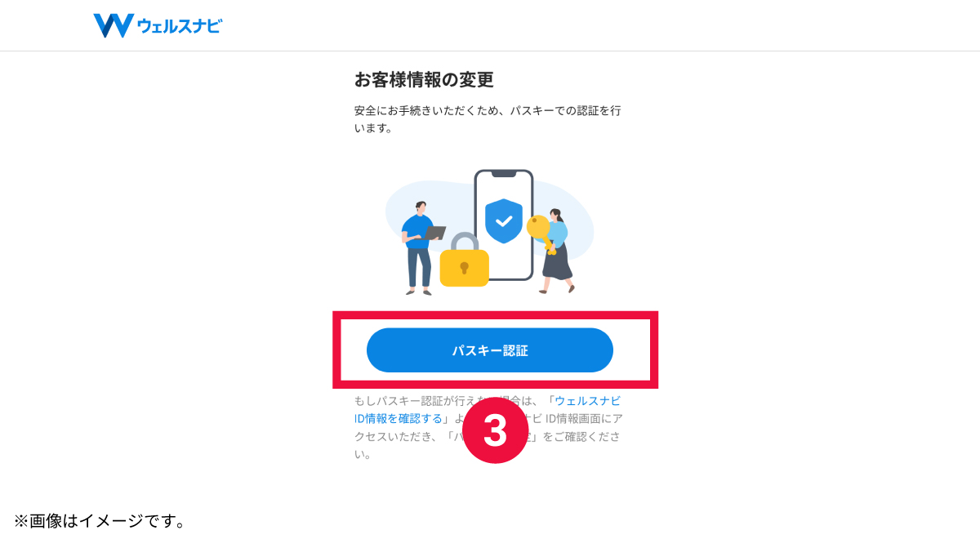
Task: Open the ウェルスナビ ID情報を確認する link
Action: [487, 409]
